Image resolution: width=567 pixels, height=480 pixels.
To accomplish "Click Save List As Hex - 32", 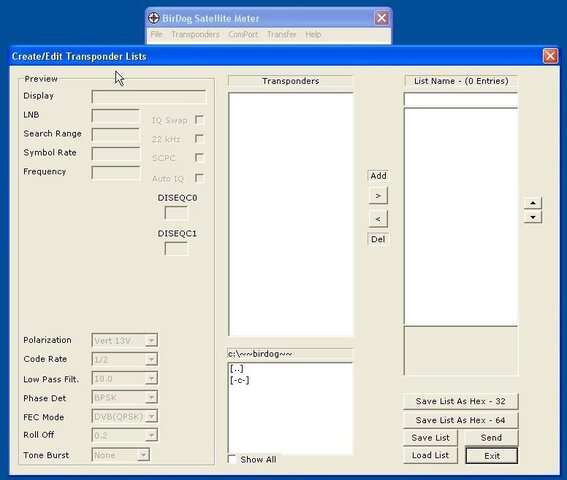I will (x=460, y=401).
